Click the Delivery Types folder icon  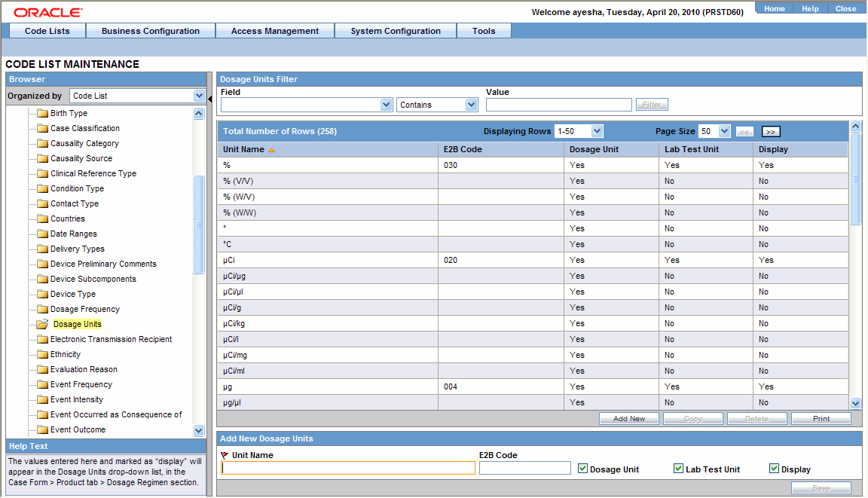(x=43, y=249)
